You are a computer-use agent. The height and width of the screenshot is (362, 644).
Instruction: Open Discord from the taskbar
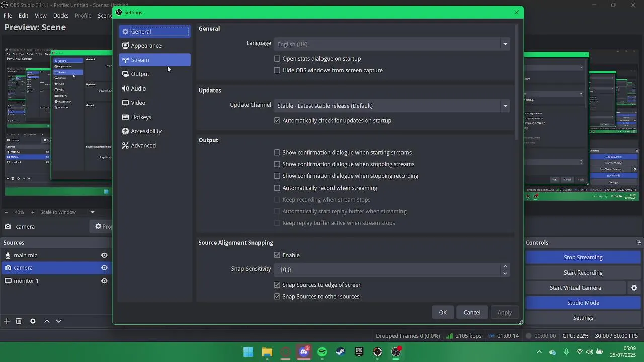click(304, 352)
